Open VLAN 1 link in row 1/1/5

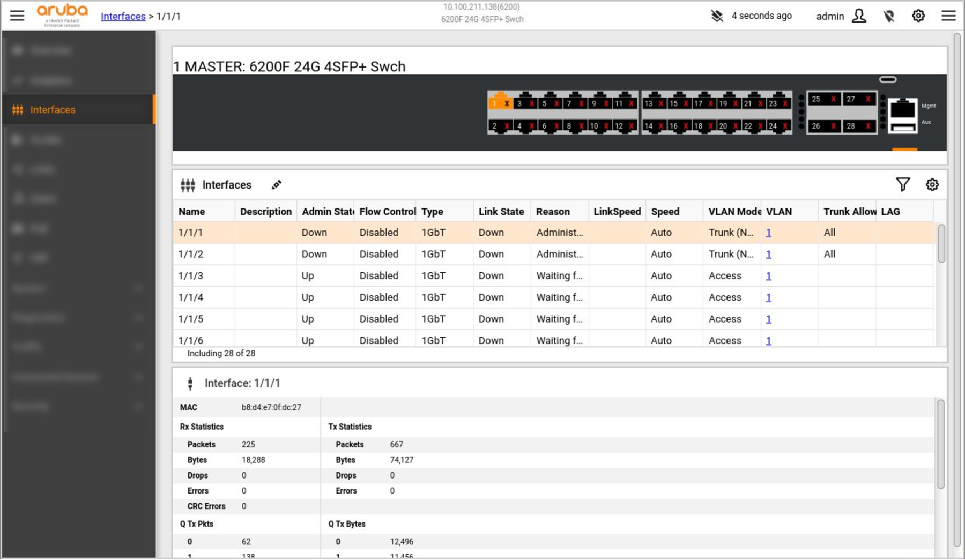click(x=768, y=319)
